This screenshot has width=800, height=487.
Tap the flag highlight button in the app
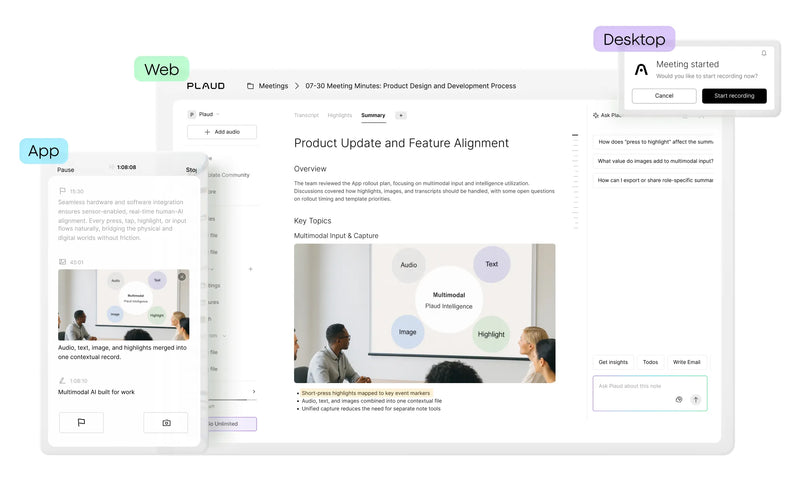(81, 423)
